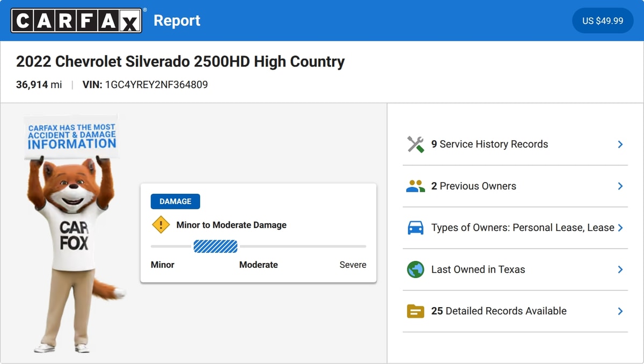Click the Minor to Moderate Damage text
The width and height of the screenshot is (644, 364).
231,225
